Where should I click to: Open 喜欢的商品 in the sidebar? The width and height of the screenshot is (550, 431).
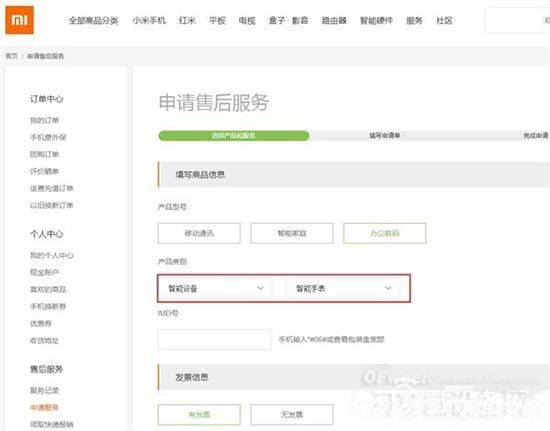click(48, 289)
